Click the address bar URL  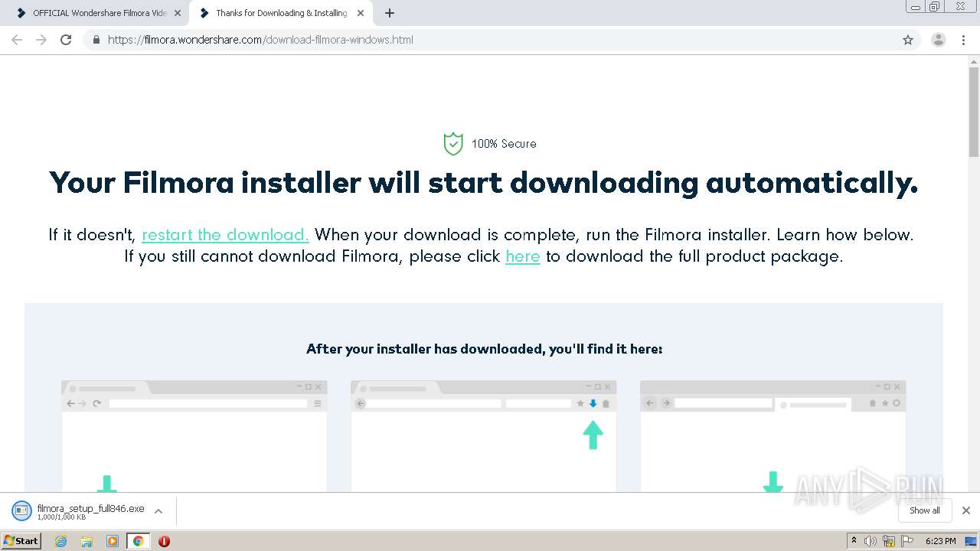point(260,40)
